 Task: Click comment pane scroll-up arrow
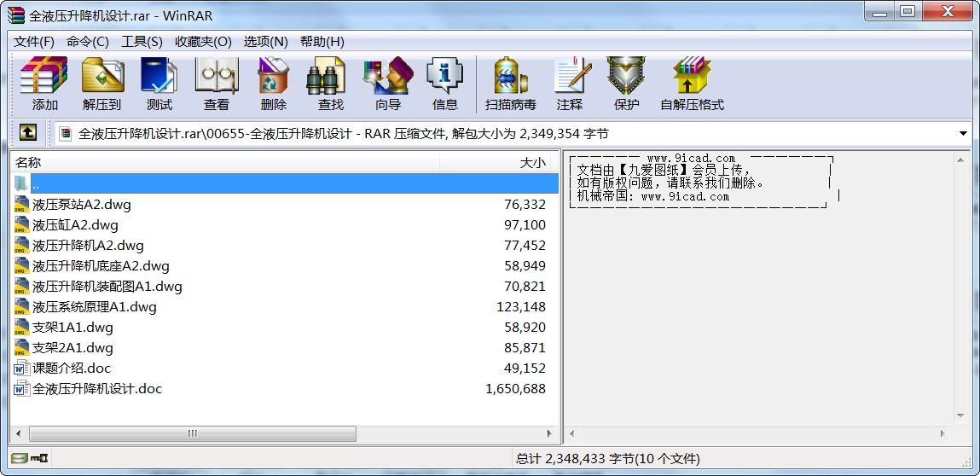tap(960, 160)
